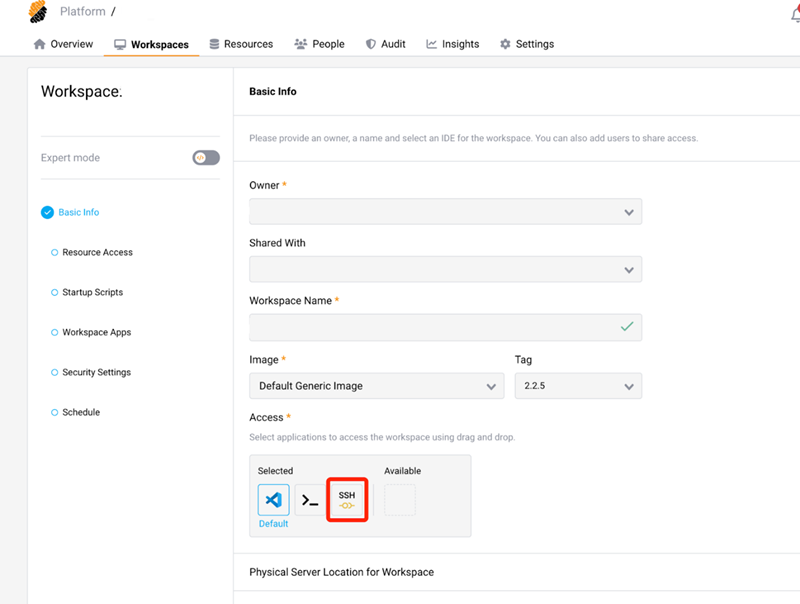Select the Terminal access application icon
The image size is (800, 604).
pyautogui.click(x=310, y=499)
